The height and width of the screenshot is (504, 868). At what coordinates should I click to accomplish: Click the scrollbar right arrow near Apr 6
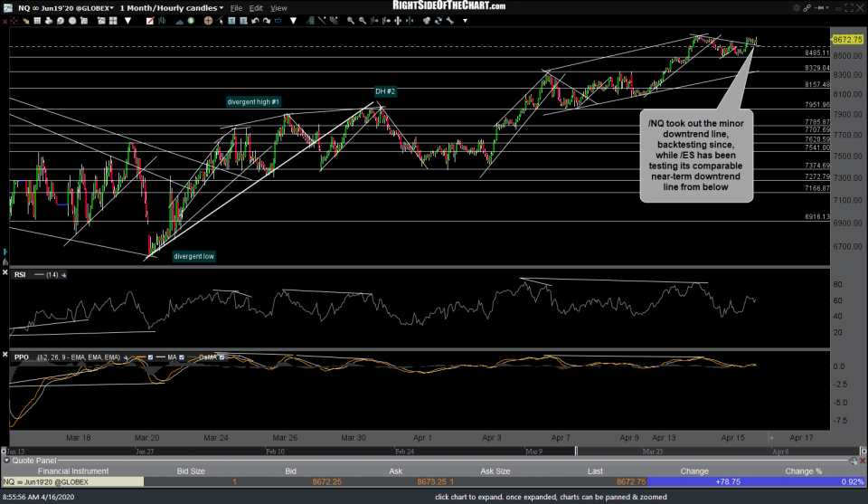(x=863, y=452)
